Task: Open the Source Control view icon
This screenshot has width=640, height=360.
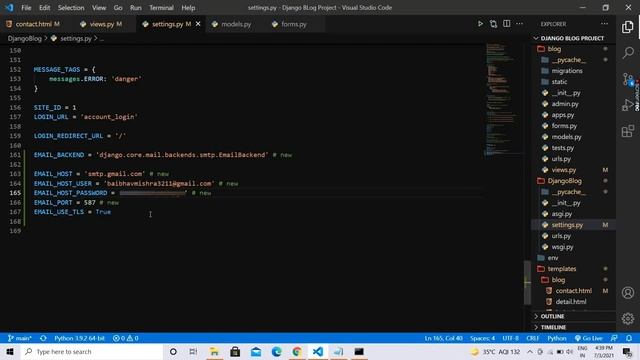Action: pos(628,79)
